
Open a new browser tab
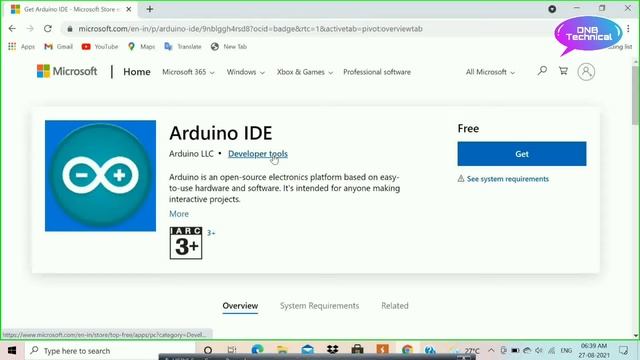pyautogui.click(x=150, y=9)
